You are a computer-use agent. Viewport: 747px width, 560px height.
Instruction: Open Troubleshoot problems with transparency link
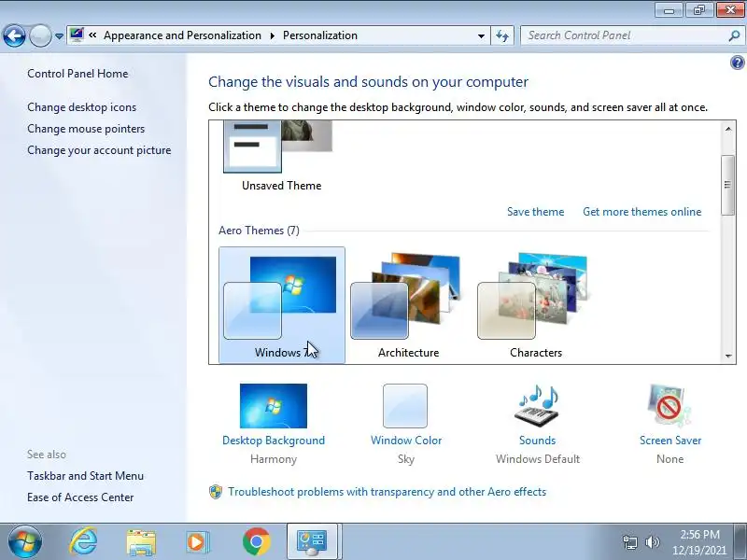tap(387, 492)
